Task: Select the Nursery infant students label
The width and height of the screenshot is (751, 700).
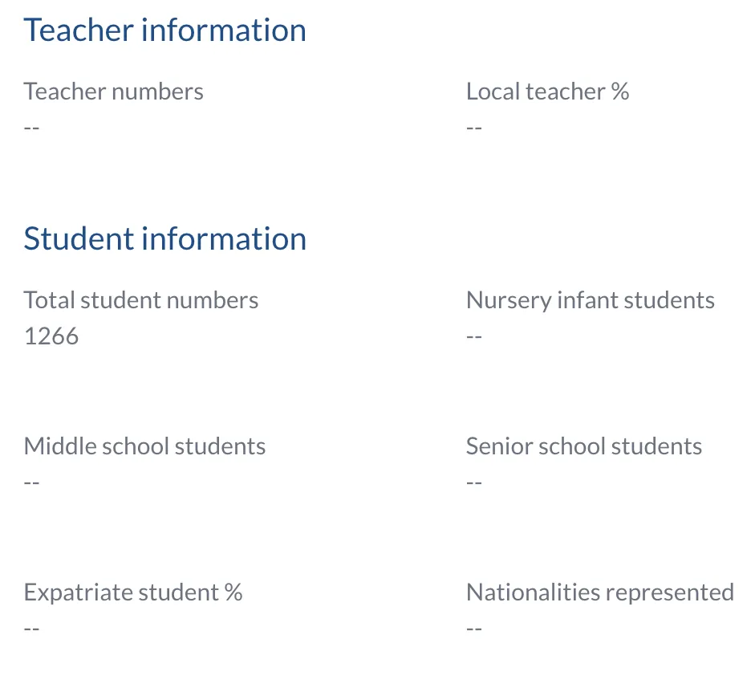Action: coord(590,300)
